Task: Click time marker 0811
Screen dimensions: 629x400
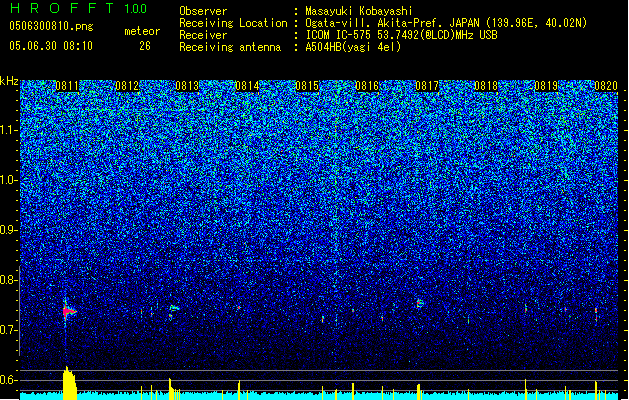Action: 67,86
